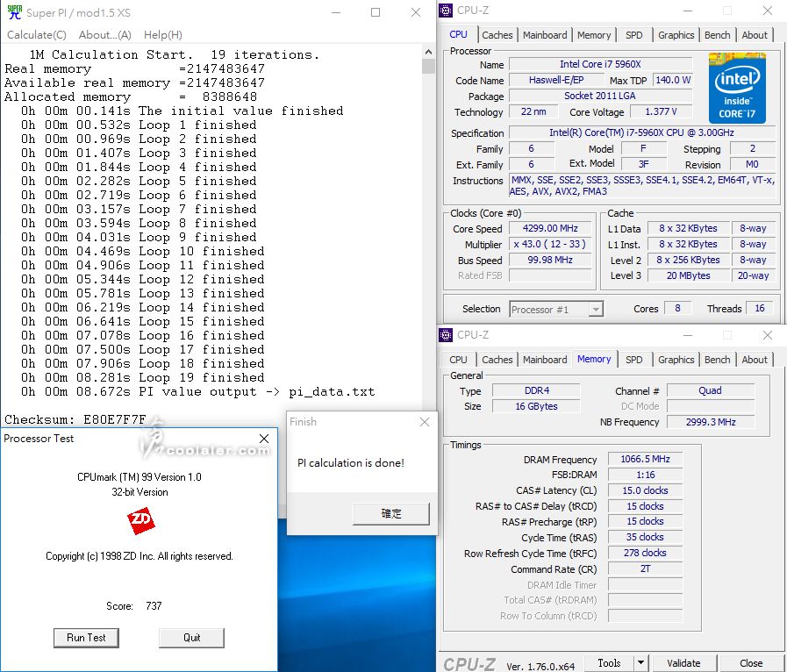Switch to Memory tab in top CPU-Z

pyautogui.click(x=594, y=34)
